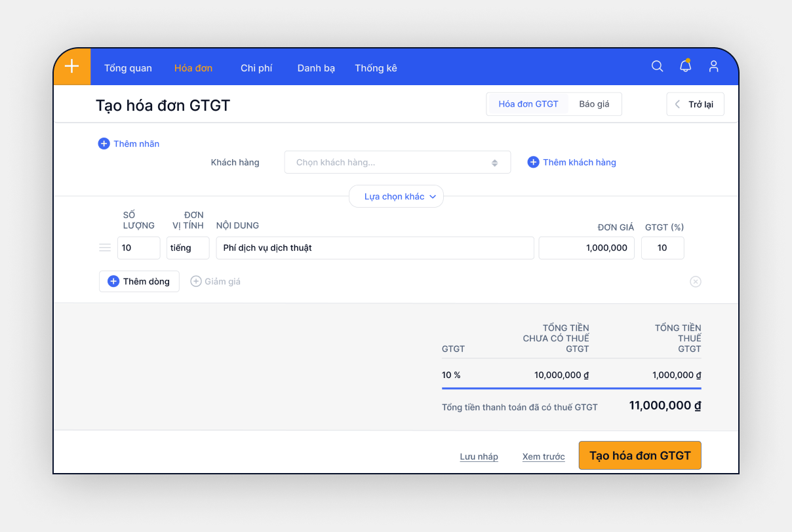Click the orange plus quick-create icon
This screenshot has height=532, width=792.
[71, 67]
